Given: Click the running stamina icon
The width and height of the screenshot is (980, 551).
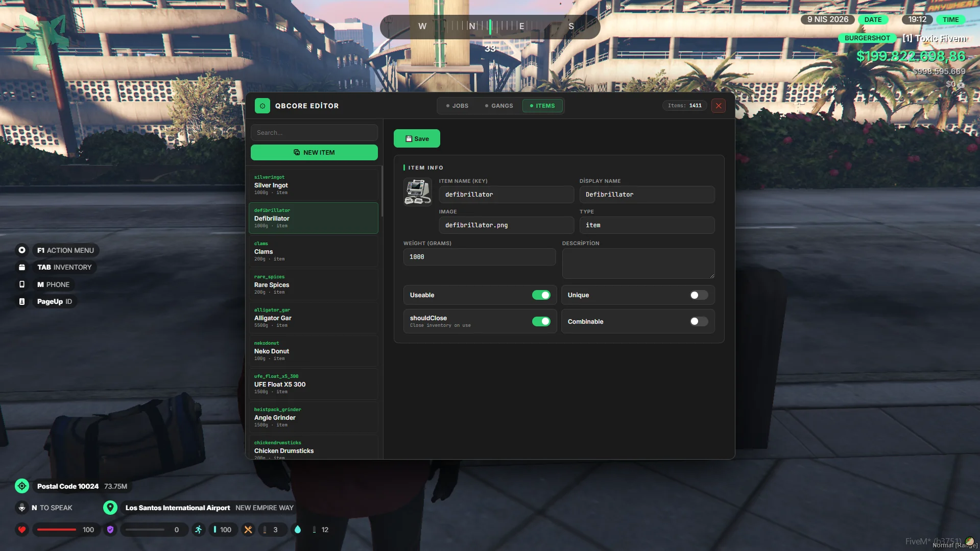Looking at the screenshot, I should [x=198, y=530].
